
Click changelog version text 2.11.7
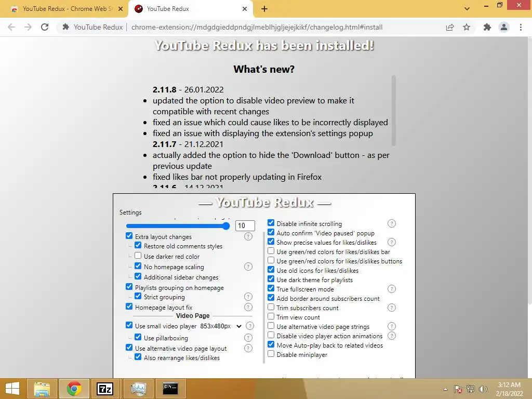pyautogui.click(x=165, y=144)
